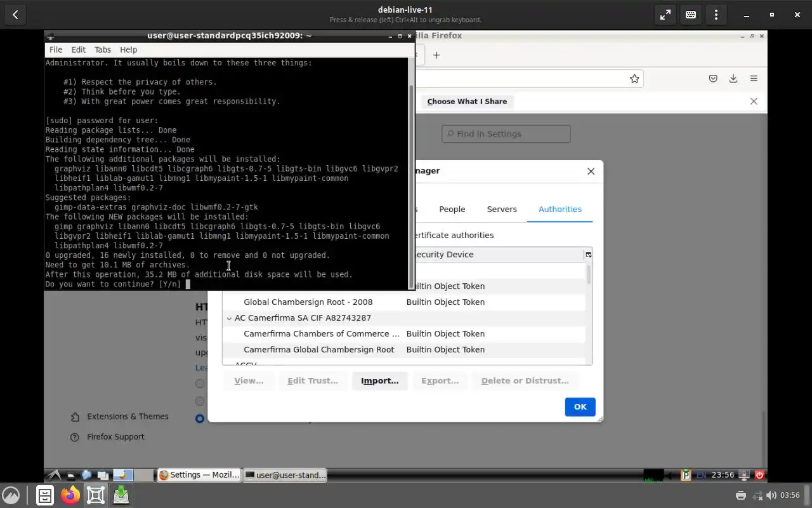Viewport: 812px width, 508px height.
Task: Open the Save to Pocket icon in Firefox
Action: pyautogui.click(x=713, y=78)
